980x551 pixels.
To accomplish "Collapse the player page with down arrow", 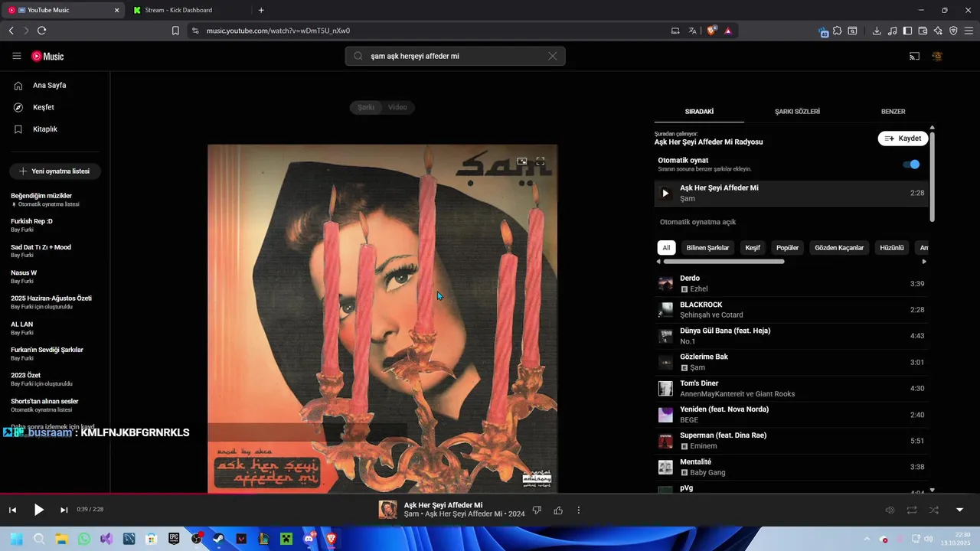I will [x=959, y=510].
